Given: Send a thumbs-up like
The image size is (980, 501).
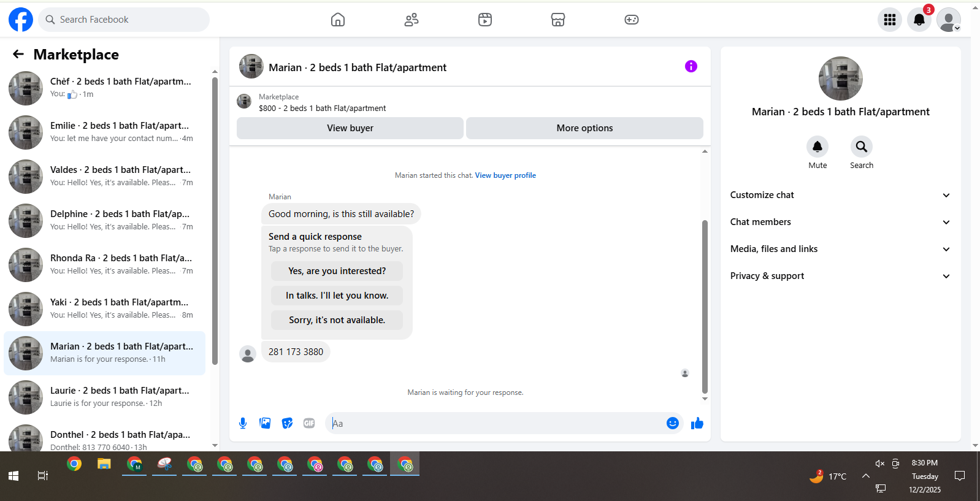Looking at the screenshot, I should (x=697, y=423).
